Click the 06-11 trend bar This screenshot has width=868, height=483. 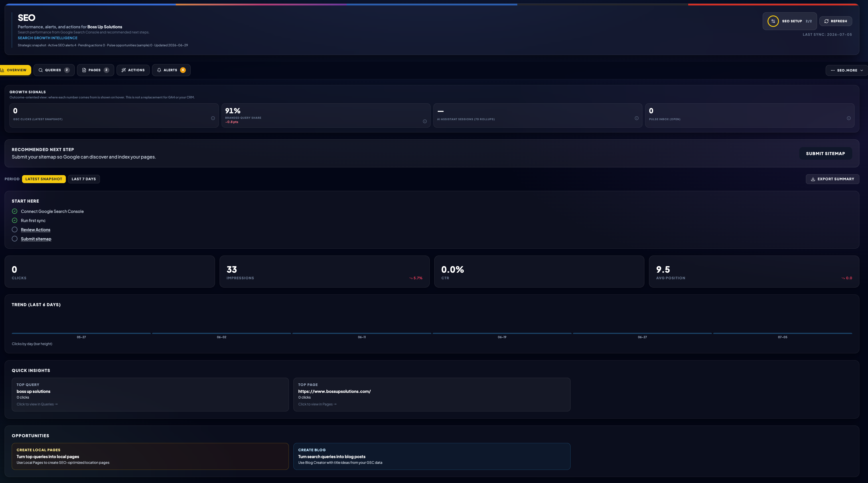(x=362, y=333)
